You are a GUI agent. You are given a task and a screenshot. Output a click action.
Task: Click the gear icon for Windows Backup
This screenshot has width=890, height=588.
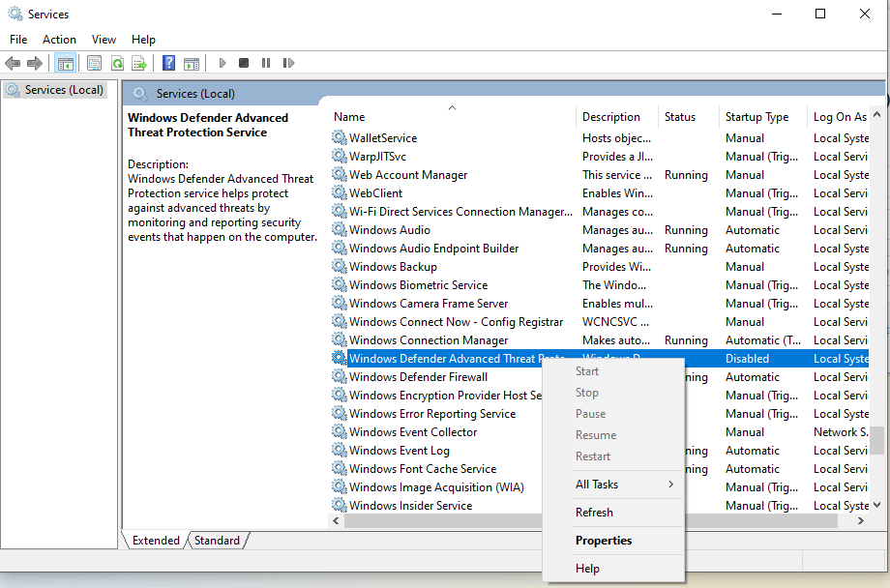[x=339, y=266]
